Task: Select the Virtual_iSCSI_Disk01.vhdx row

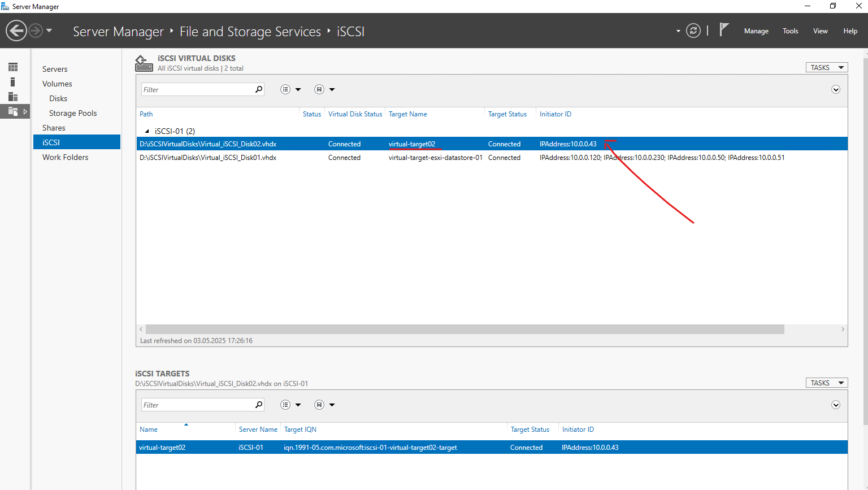Action: coord(492,158)
